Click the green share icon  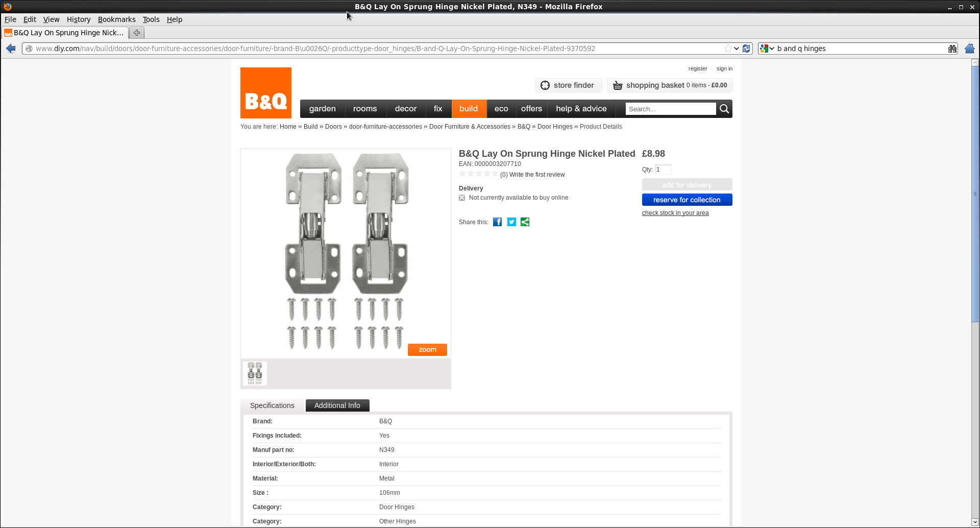(525, 222)
